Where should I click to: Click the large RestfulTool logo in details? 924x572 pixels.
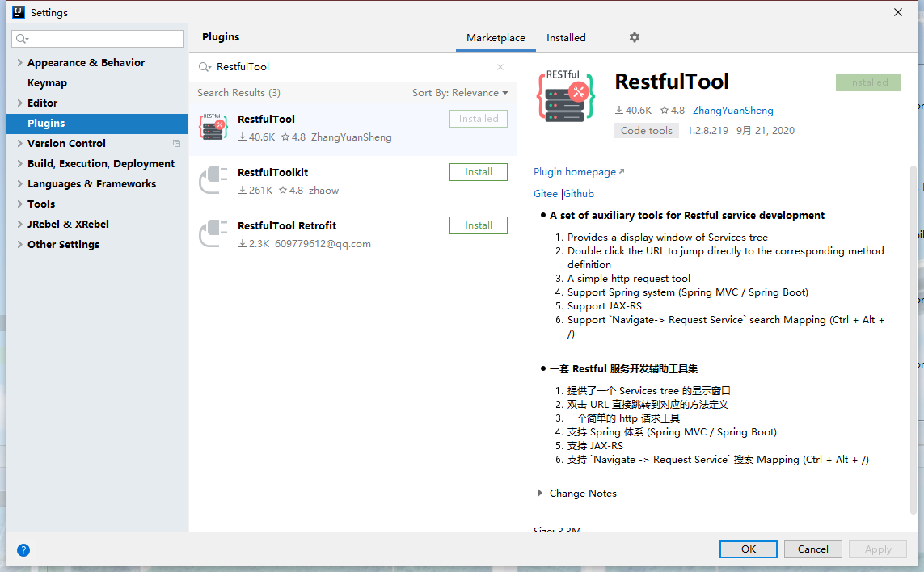click(x=565, y=97)
